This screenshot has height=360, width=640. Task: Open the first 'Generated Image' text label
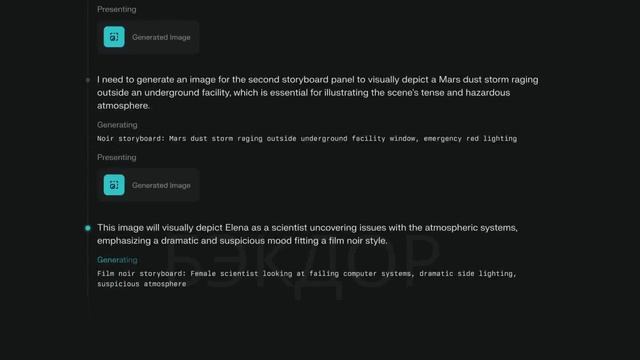(x=161, y=37)
